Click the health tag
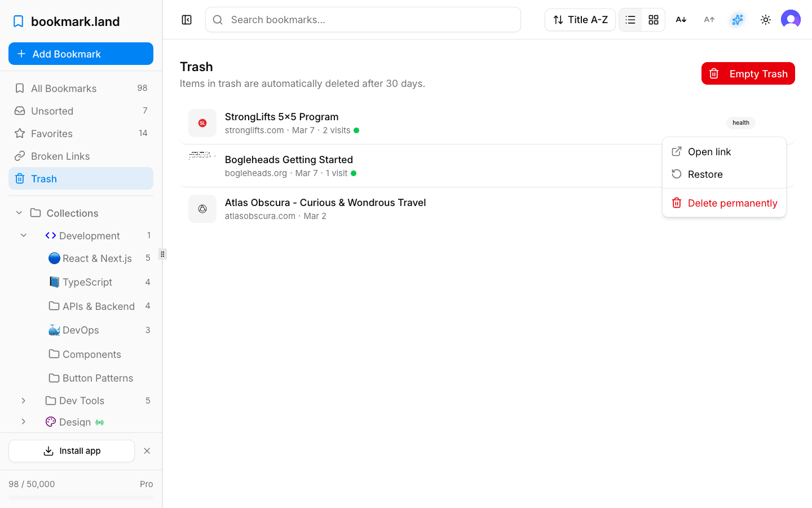The height and width of the screenshot is (508, 812). coord(741,122)
